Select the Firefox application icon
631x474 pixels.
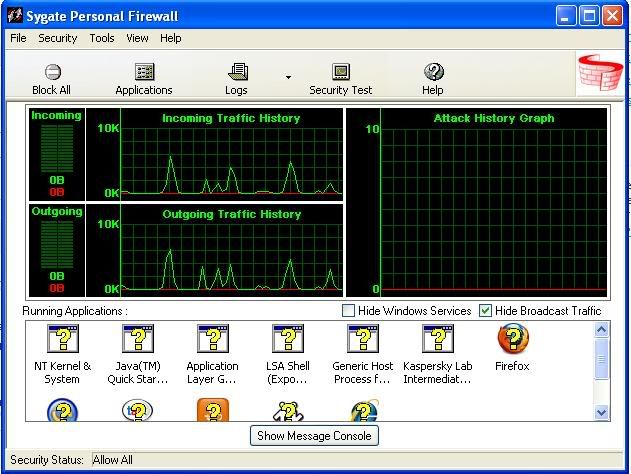point(513,338)
